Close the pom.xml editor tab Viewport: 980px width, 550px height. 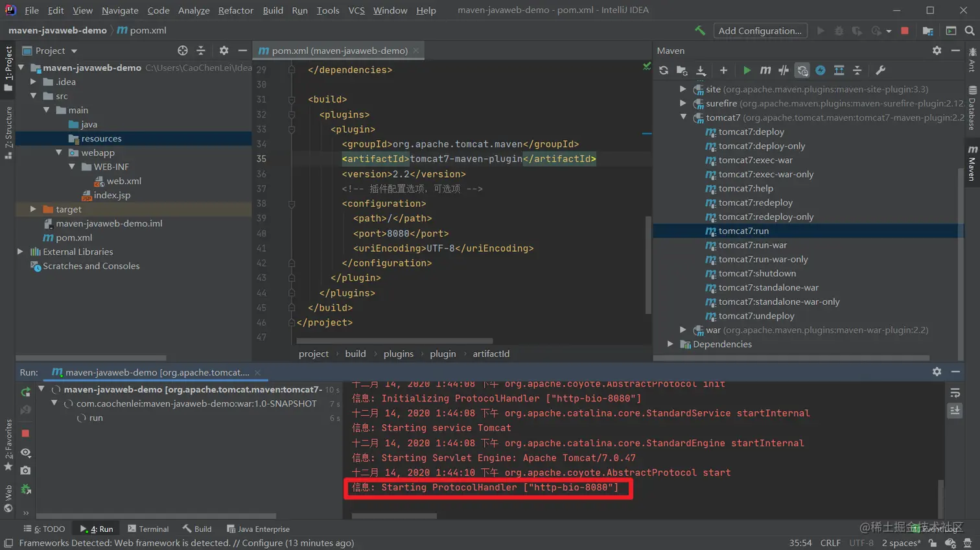[x=416, y=51]
